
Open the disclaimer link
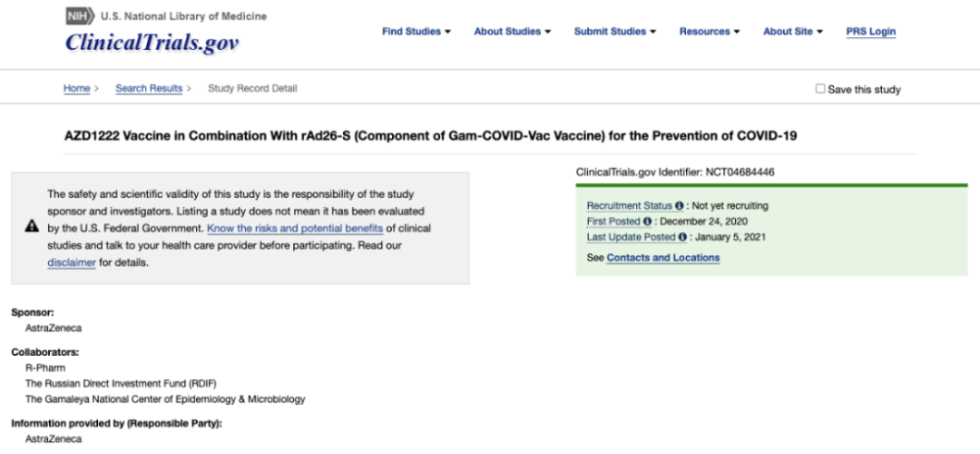point(72,263)
